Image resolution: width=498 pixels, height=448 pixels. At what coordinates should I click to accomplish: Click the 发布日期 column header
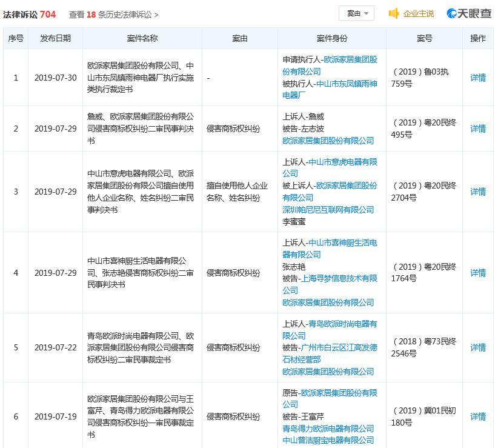pos(55,38)
